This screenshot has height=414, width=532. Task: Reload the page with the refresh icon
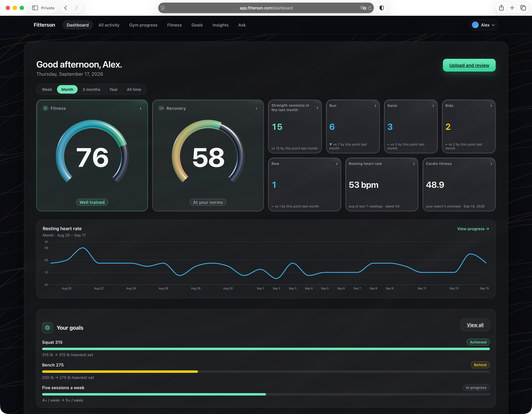click(370, 8)
